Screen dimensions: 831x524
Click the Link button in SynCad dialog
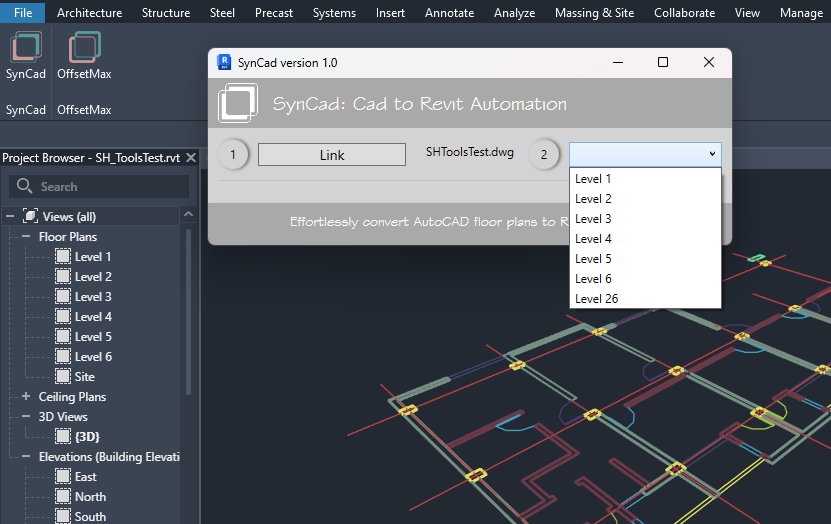point(332,155)
